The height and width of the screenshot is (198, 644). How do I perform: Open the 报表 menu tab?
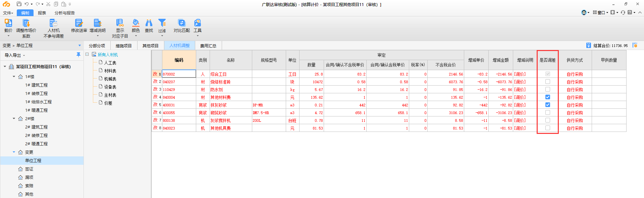point(42,13)
